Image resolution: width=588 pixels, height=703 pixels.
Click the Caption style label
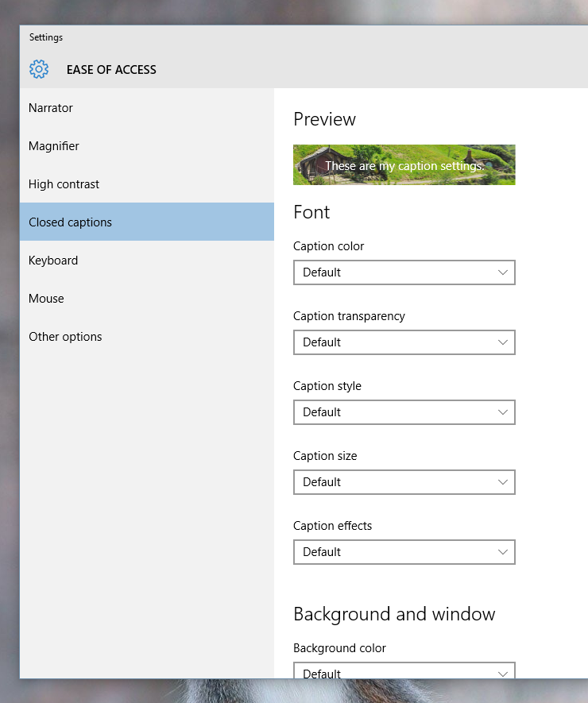pos(327,386)
